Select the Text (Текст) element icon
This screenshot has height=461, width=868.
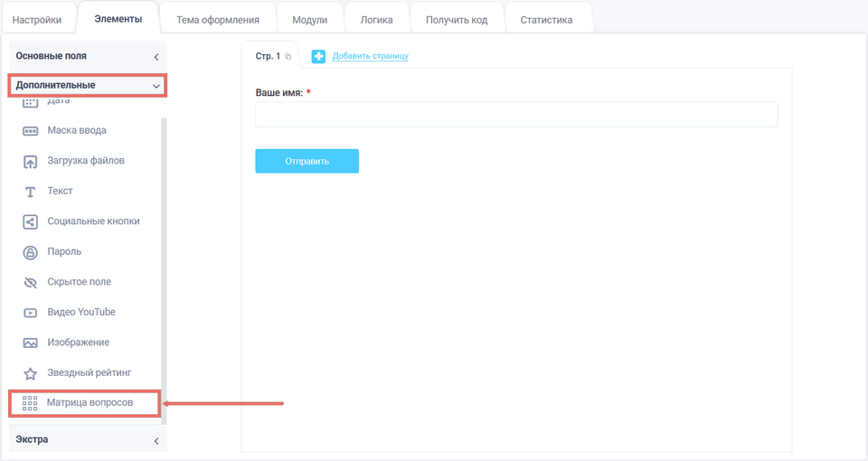tap(30, 192)
